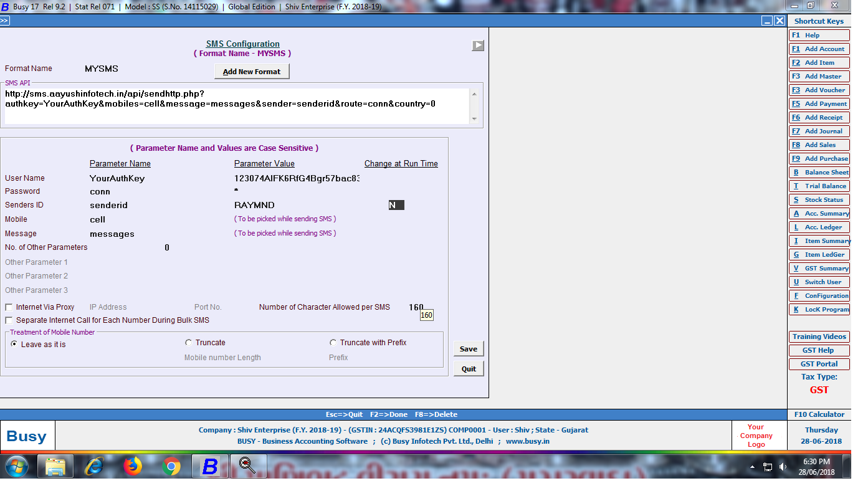Open Acc. Summary shortcut
The width and height of the screenshot is (868, 501).
819,214
